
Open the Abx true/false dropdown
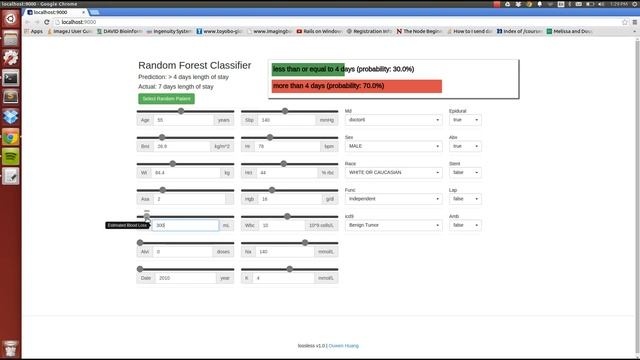[465, 146]
